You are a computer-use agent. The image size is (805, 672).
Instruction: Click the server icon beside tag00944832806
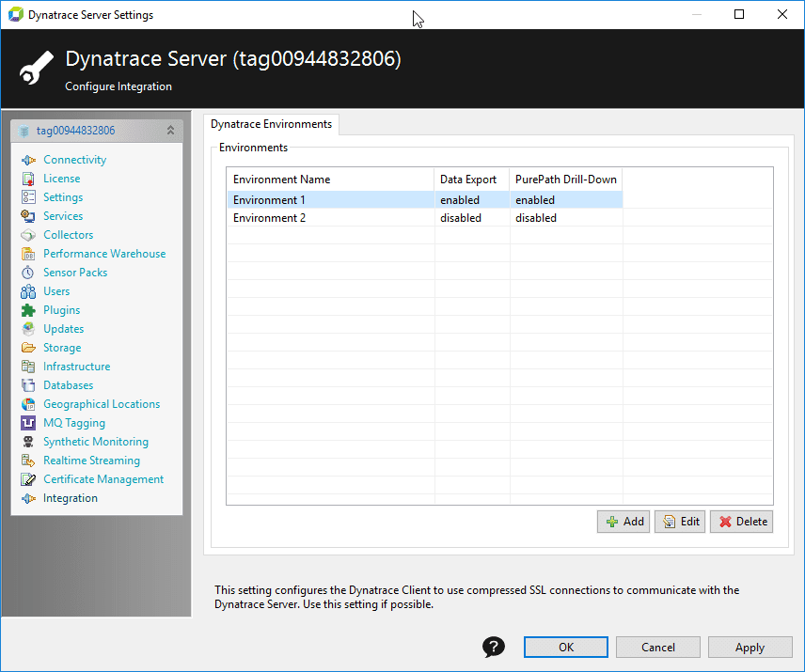click(x=24, y=131)
